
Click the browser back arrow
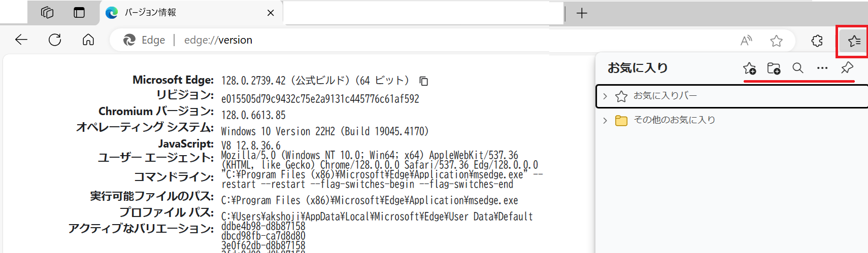tap(21, 40)
